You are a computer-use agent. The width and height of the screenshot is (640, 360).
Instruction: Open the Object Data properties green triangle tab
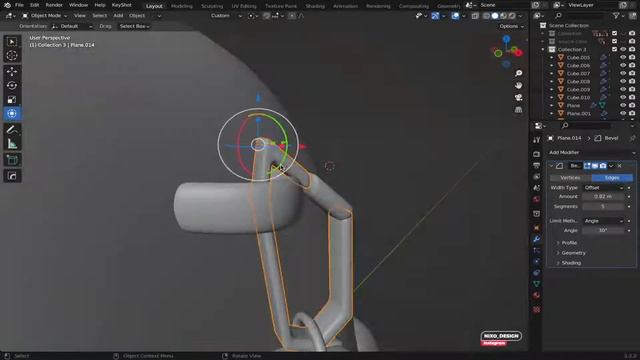tap(537, 284)
